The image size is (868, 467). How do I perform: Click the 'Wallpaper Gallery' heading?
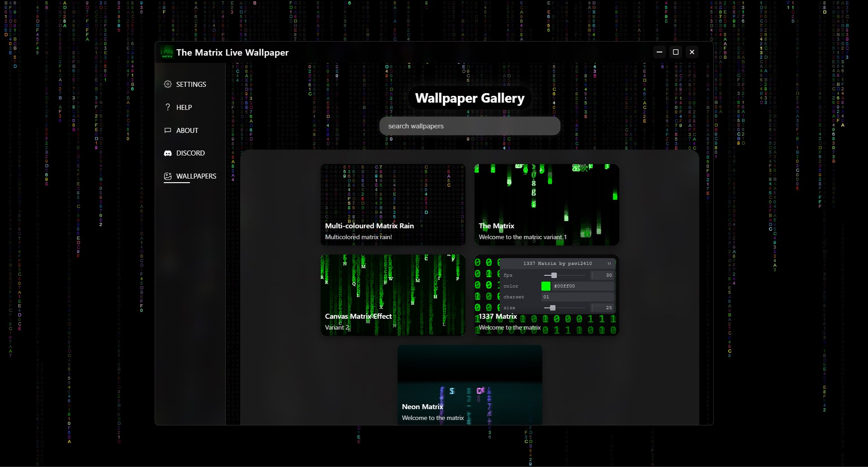(470, 98)
